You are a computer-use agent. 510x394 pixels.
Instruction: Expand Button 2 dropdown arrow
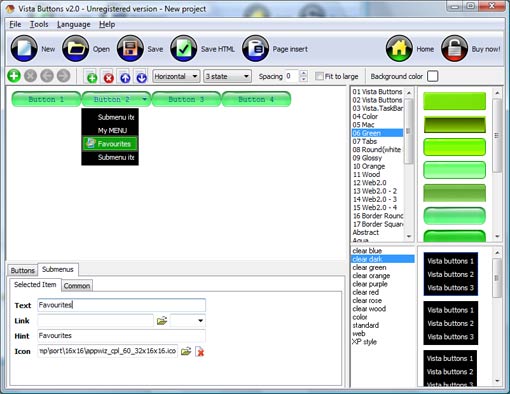point(144,99)
